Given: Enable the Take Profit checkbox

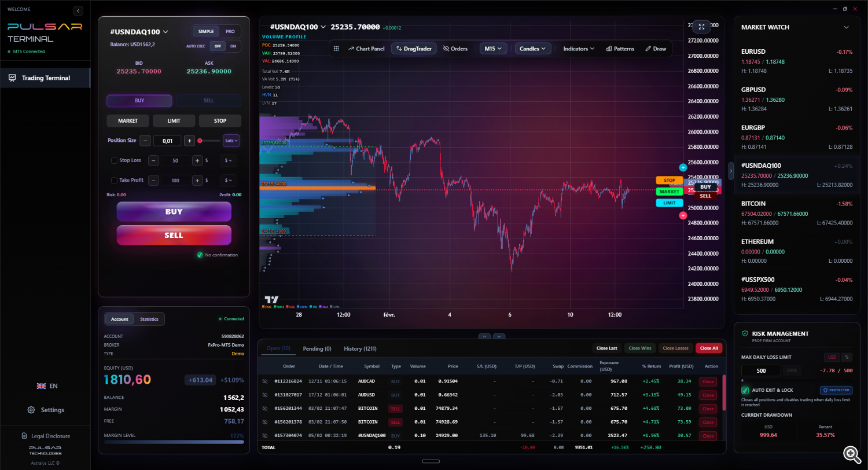Looking at the screenshot, I should (114, 180).
